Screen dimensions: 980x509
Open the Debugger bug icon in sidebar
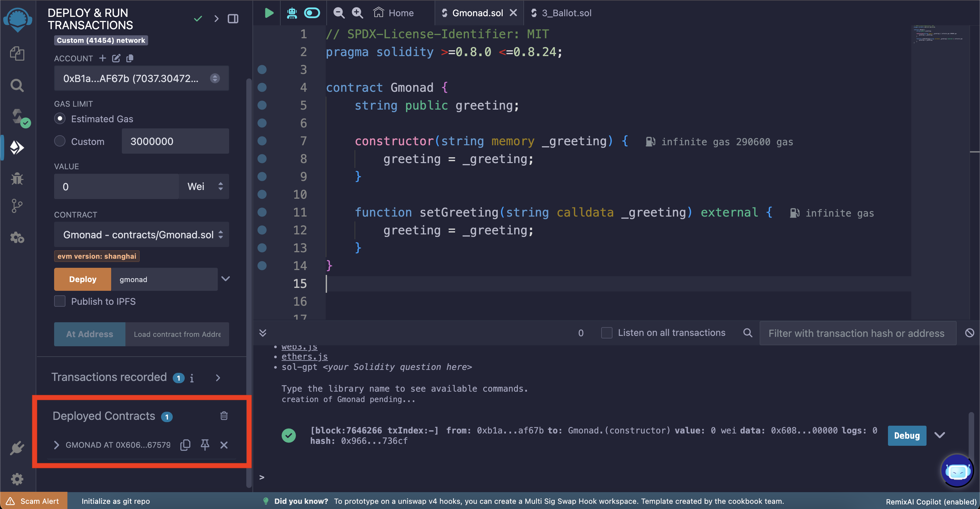17,179
